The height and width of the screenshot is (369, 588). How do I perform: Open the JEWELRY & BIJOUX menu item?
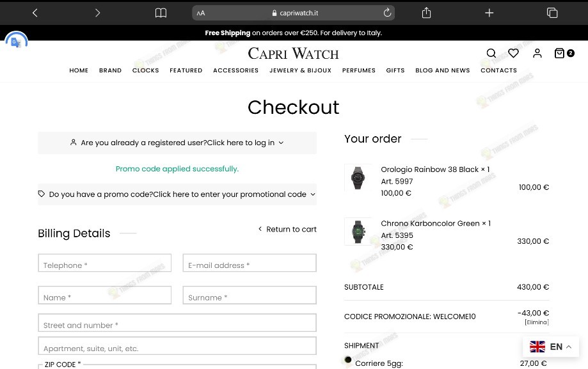(300, 70)
